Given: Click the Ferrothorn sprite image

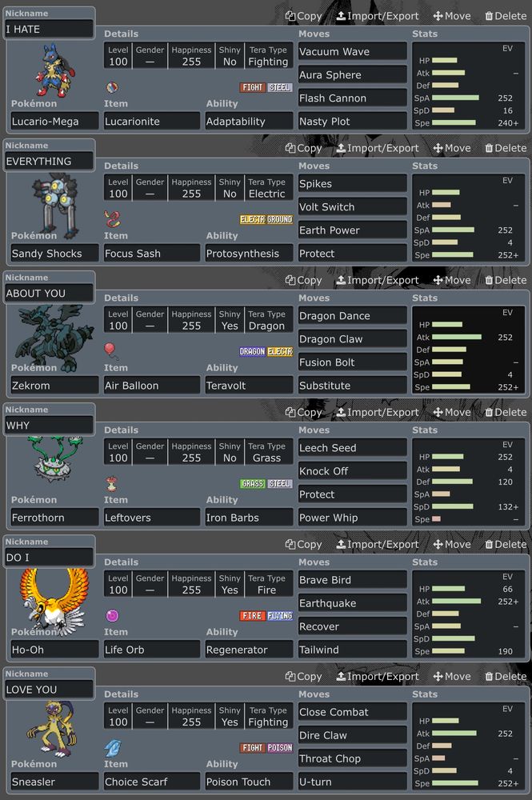Looking at the screenshot, I should [x=55, y=458].
